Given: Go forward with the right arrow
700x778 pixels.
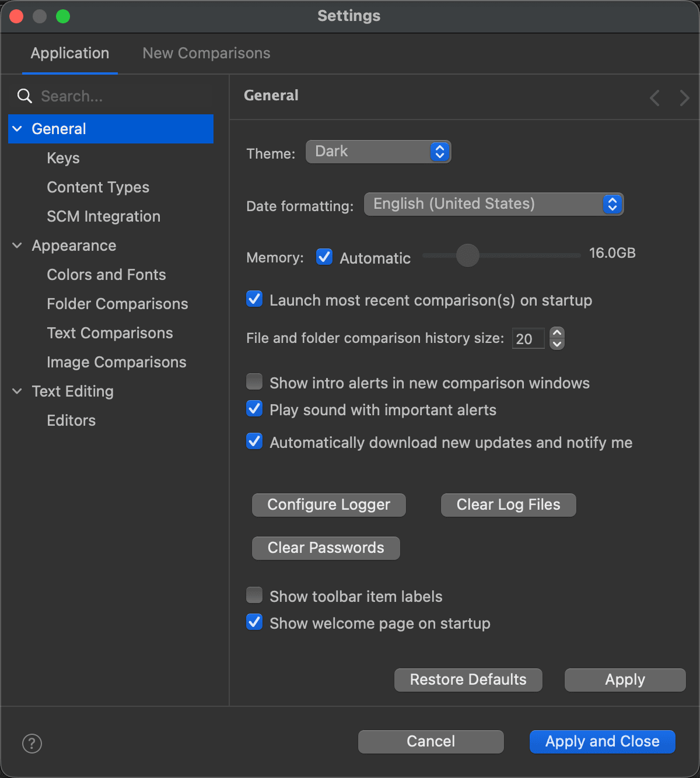Looking at the screenshot, I should pyautogui.click(x=684, y=97).
